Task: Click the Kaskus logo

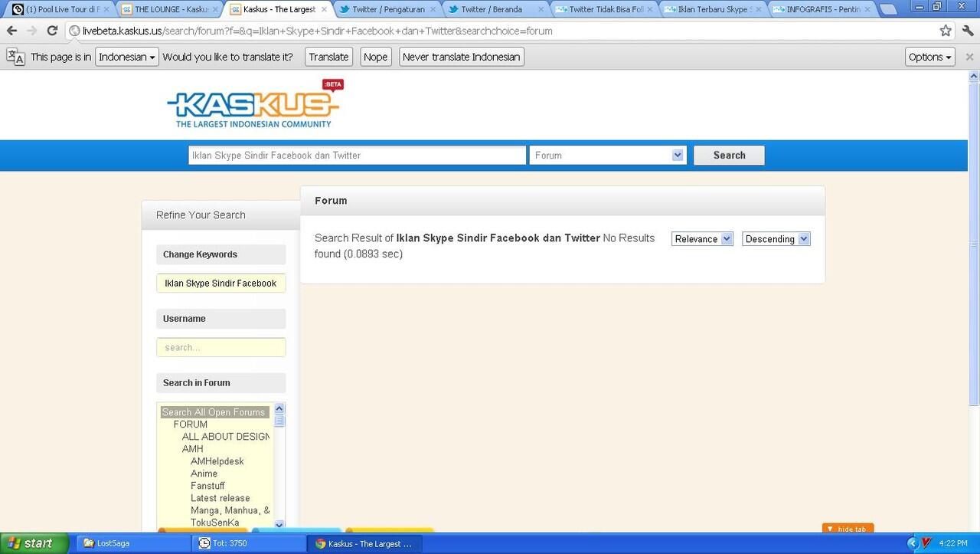Action: coord(254,104)
